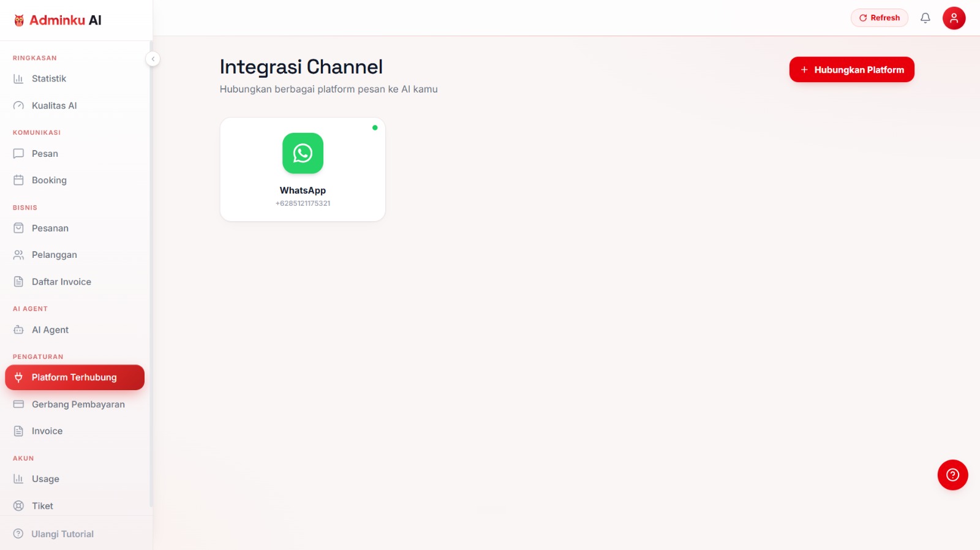The width and height of the screenshot is (980, 550).
Task: Click the phone number +6285121175321
Action: click(x=303, y=203)
